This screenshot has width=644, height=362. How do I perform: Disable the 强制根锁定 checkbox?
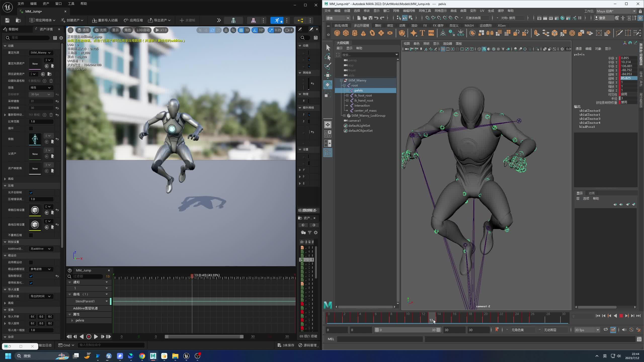click(x=31, y=276)
